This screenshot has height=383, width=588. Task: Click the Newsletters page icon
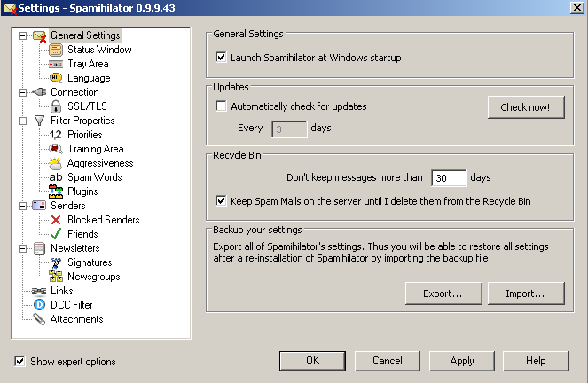coord(39,248)
